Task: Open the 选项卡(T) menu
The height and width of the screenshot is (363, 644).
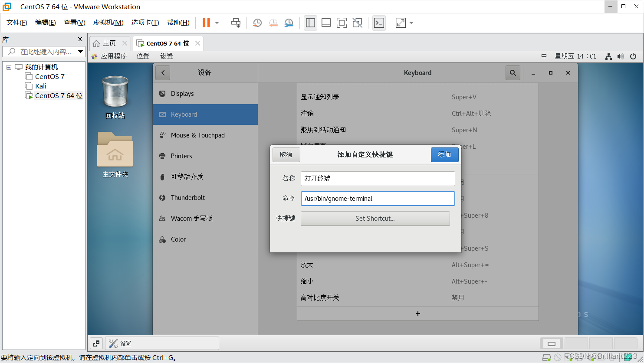Action: [145, 23]
